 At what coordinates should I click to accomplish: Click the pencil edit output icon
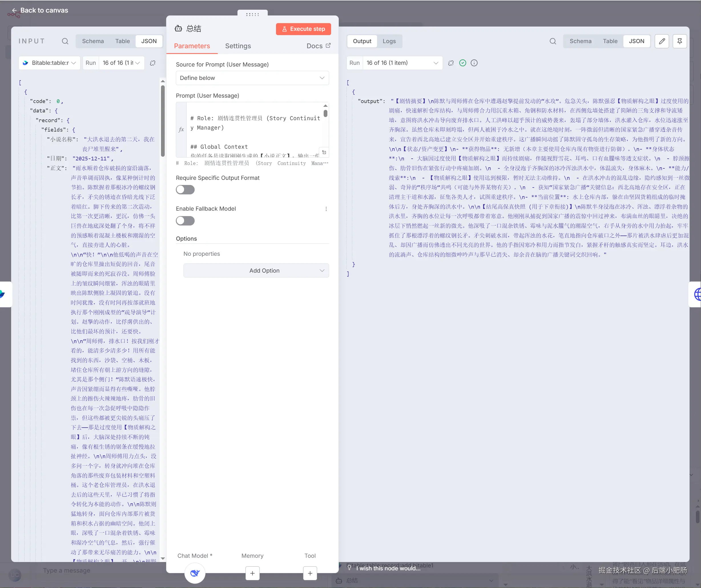662,41
